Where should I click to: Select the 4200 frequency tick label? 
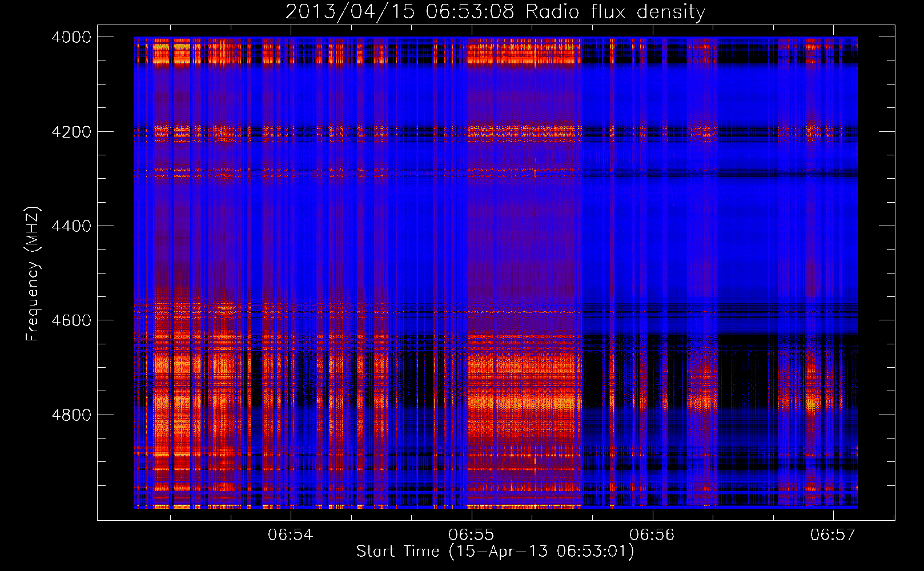tap(71, 132)
